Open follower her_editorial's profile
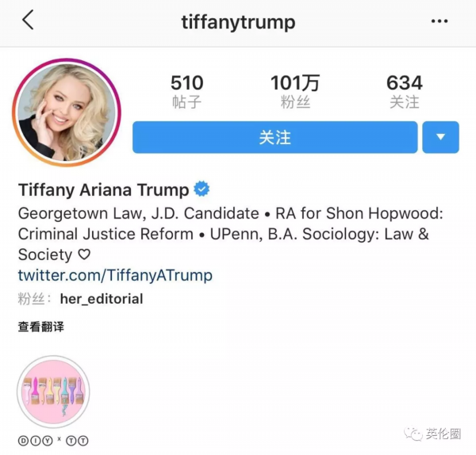476x455 pixels. (102, 299)
